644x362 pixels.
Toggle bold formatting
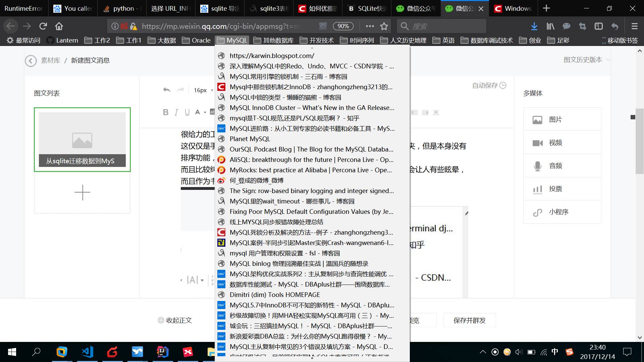(165, 112)
